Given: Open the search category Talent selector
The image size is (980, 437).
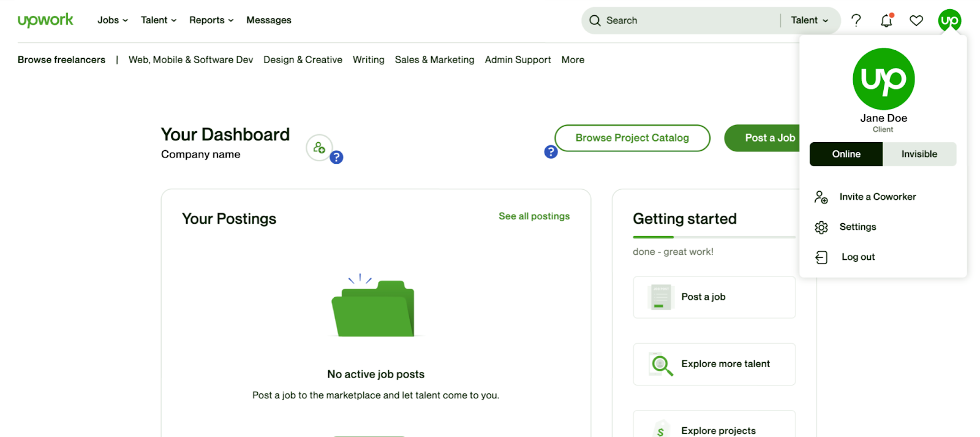Looking at the screenshot, I should [809, 20].
